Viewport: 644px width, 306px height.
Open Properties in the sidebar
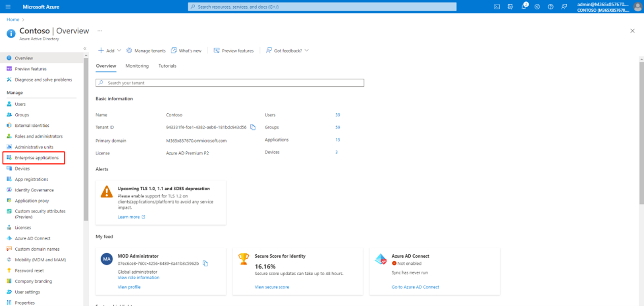click(25, 302)
